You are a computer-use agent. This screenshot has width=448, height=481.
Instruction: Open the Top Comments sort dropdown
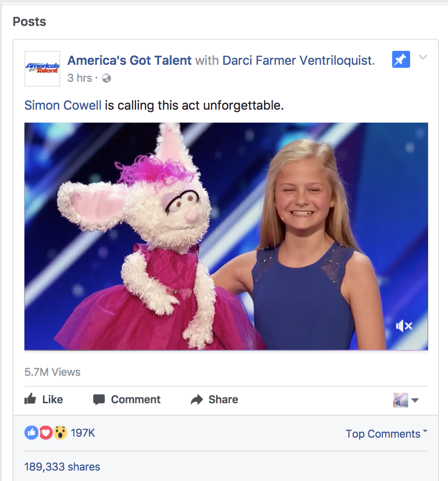tap(386, 434)
